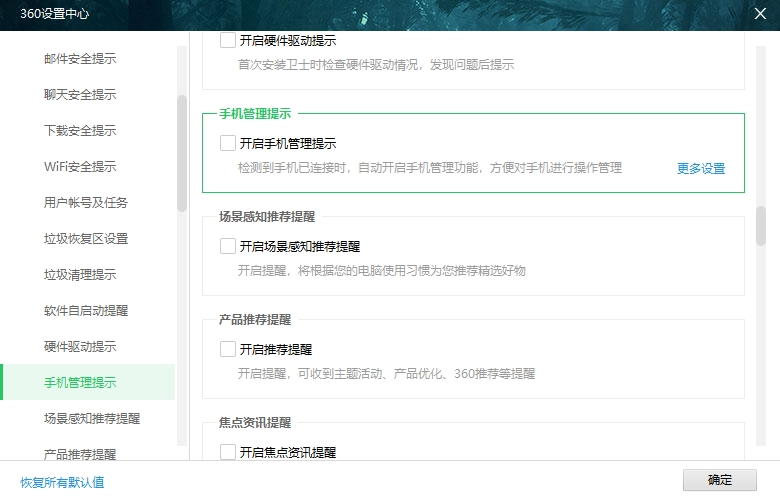This screenshot has height=500, width=780.
Task: Click the 手机管理提示 group heading
Action: 255,114
